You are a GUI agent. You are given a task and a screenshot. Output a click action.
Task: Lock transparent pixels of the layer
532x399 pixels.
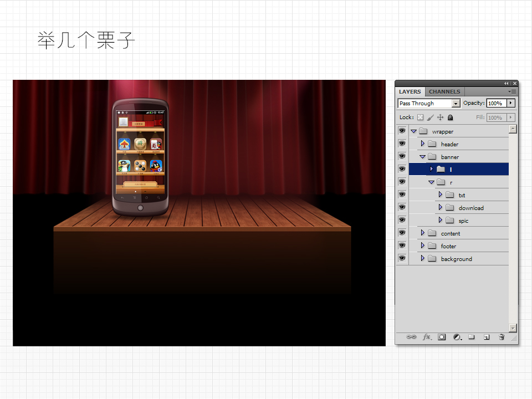pyautogui.click(x=420, y=117)
